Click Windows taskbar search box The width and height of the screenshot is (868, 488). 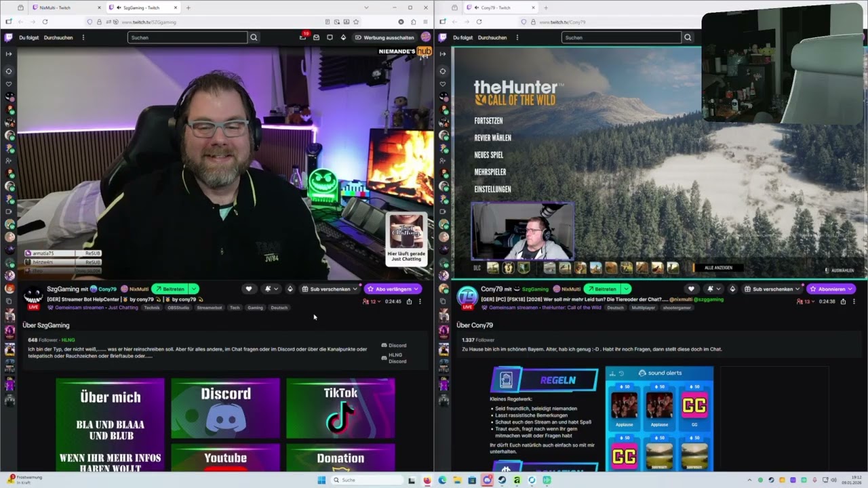click(367, 480)
